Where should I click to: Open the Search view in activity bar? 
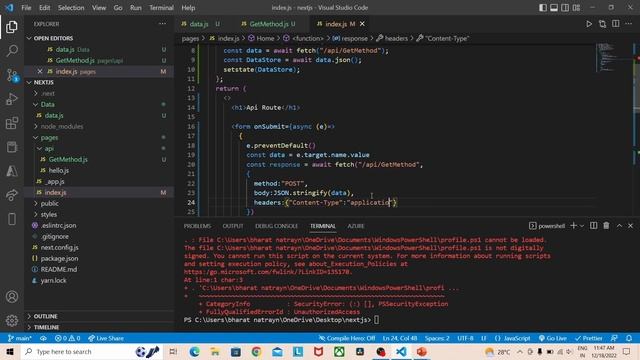(12, 51)
